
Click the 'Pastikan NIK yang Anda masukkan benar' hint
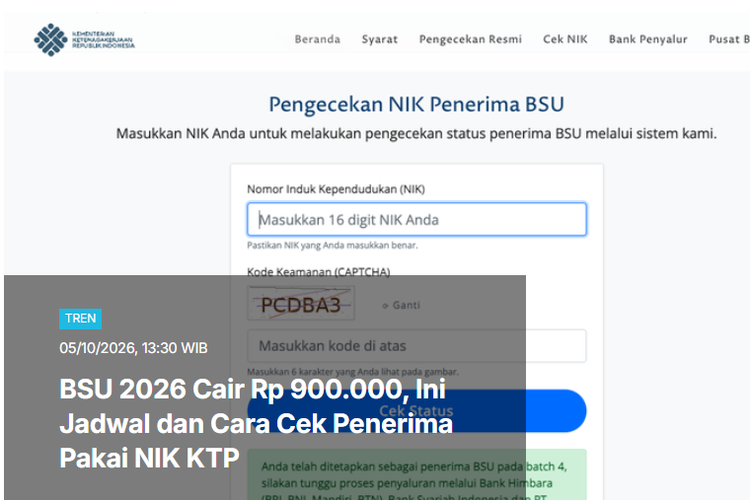click(x=332, y=245)
